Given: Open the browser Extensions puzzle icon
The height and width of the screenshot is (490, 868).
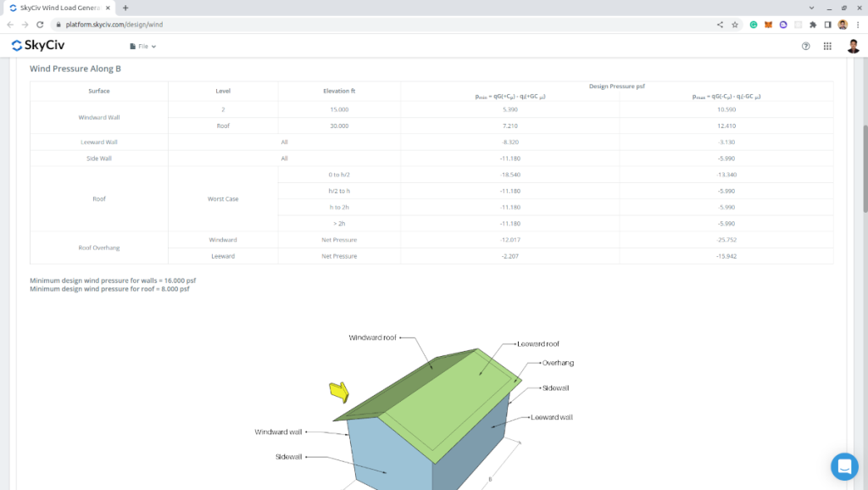Looking at the screenshot, I should 813,25.
